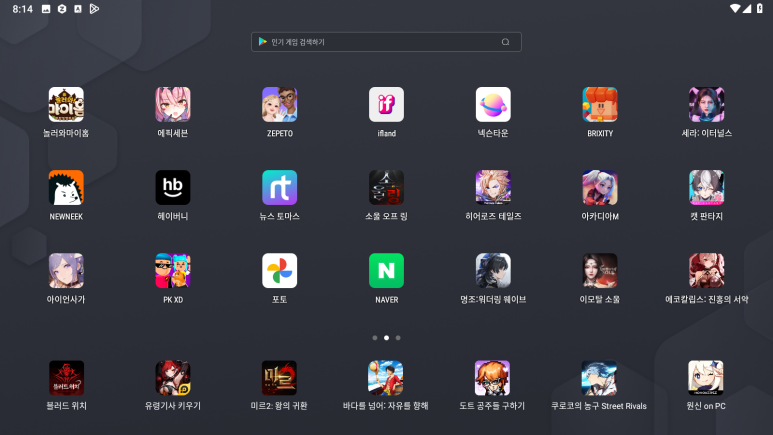Tap the Play Store notification icon in status bar

94,9
